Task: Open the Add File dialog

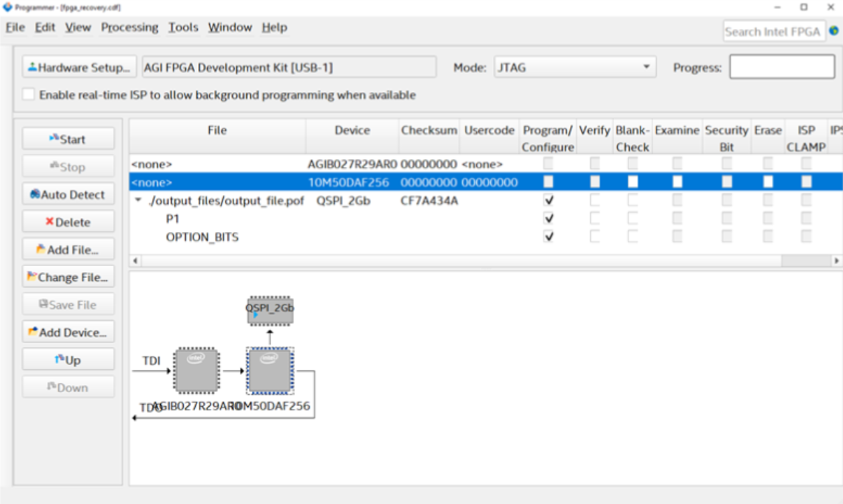Action: (68, 249)
